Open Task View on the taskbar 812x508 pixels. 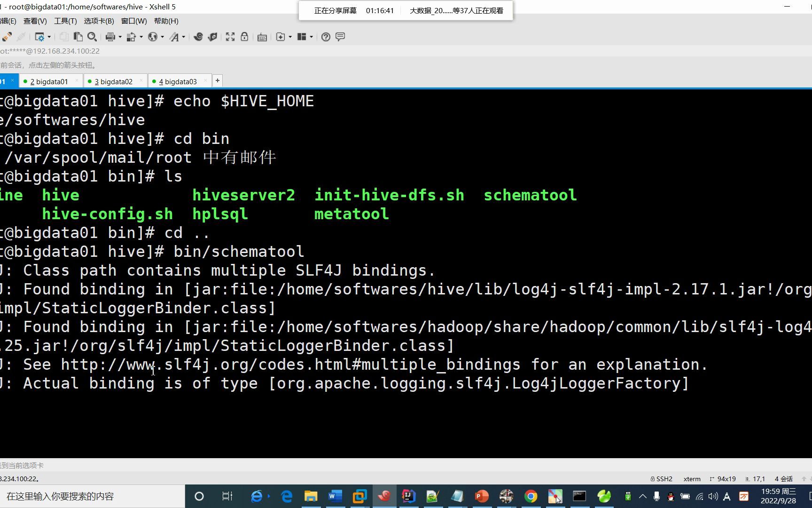(x=227, y=496)
